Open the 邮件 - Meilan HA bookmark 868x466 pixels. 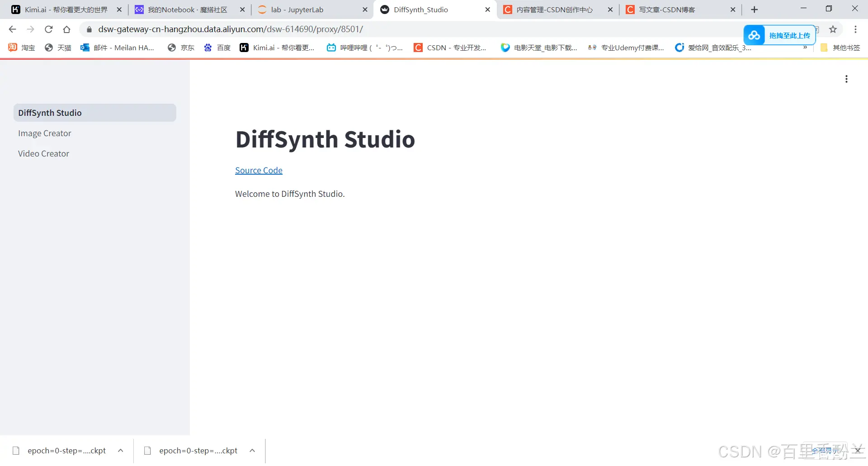coord(118,48)
